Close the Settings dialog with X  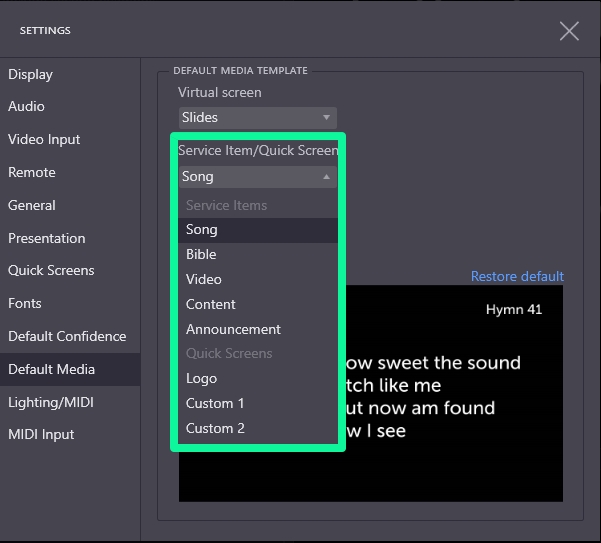coord(569,31)
